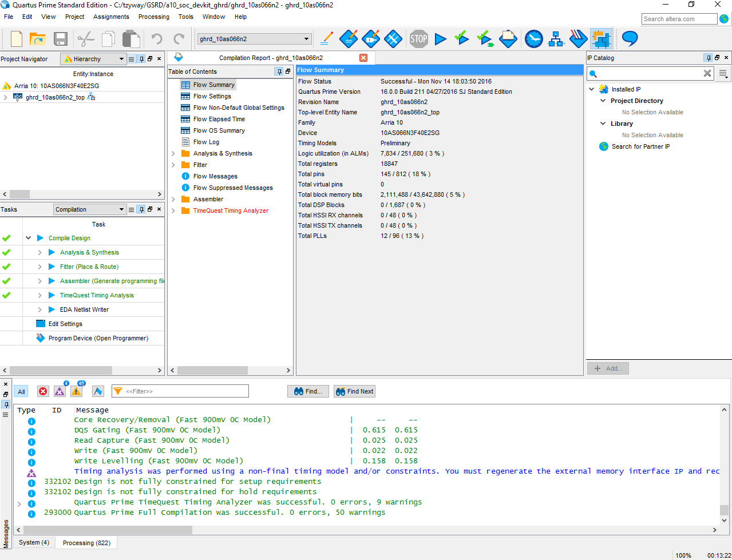Click the Stop Processing icon
The width and height of the screenshot is (732, 560).
pyautogui.click(x=419, y=39)
